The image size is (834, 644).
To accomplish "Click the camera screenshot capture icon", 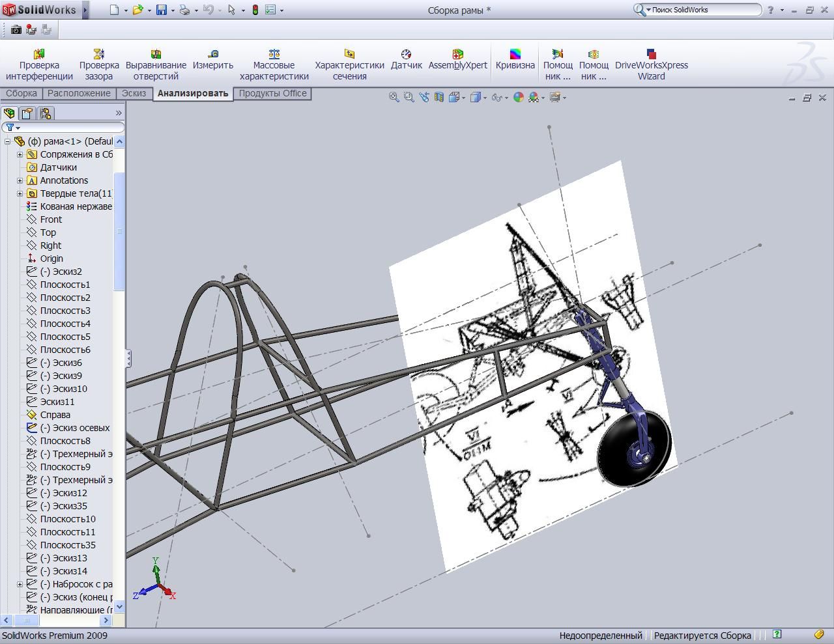I will [16, 29].
